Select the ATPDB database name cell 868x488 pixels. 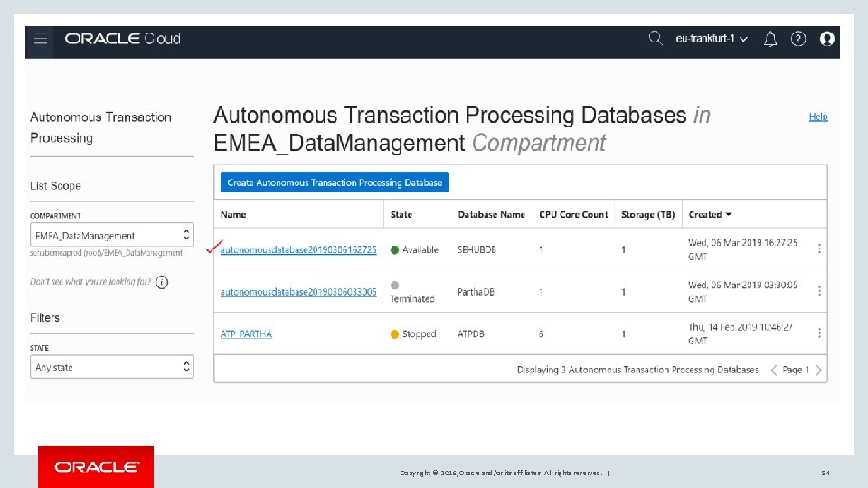[470, 333]
